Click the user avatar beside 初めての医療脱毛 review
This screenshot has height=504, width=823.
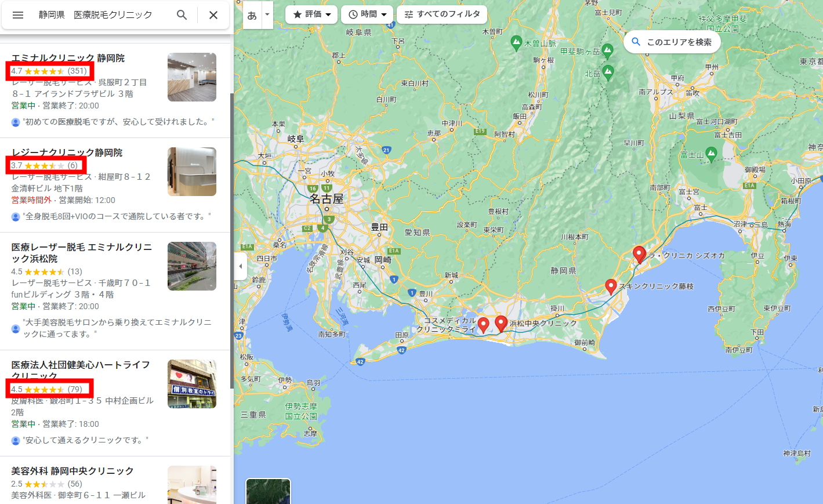point(16,122)
